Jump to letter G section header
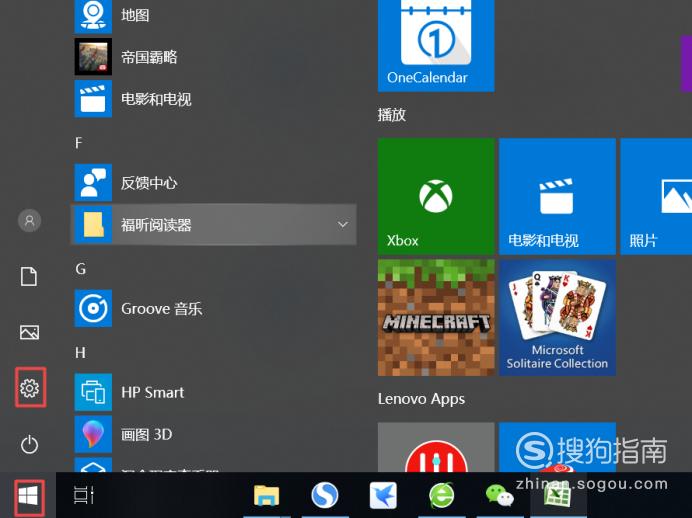The height and width of the screenshot is (518, 692). 80,269
